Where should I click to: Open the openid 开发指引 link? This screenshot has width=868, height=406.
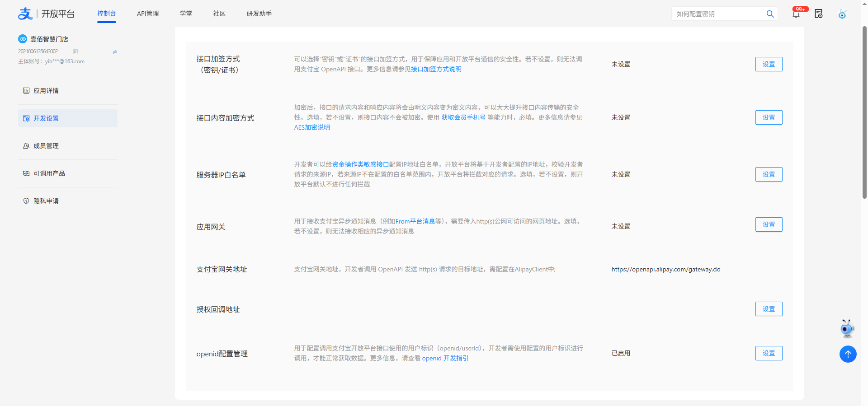(x=445, y=358)
